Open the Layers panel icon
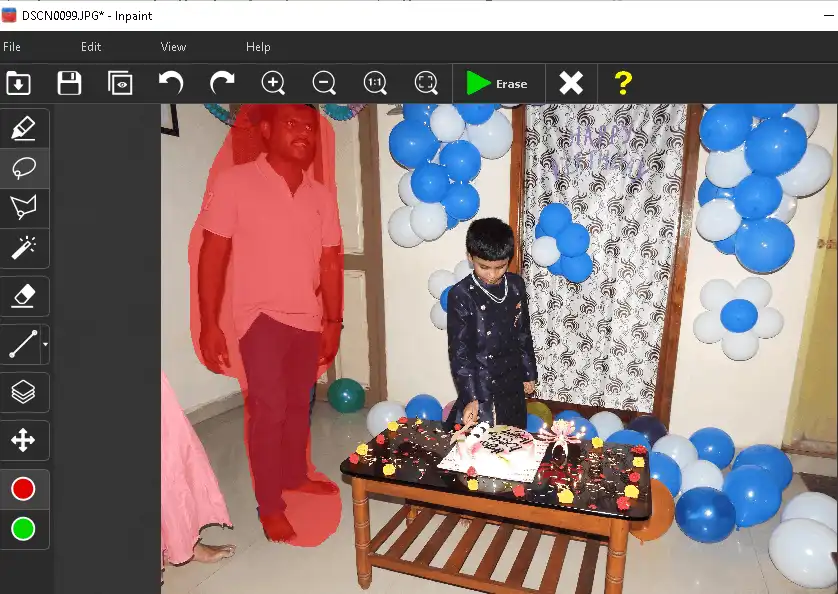 [24, 392]
